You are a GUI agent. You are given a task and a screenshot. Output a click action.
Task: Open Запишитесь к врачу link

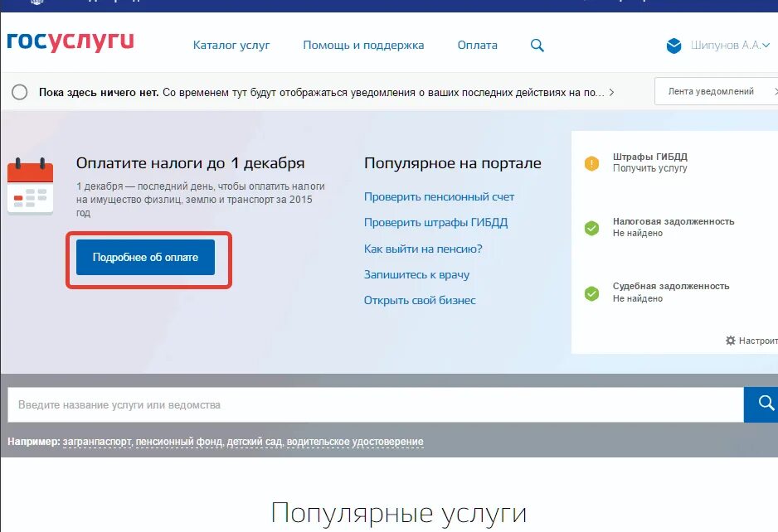[x=416, y=274]
